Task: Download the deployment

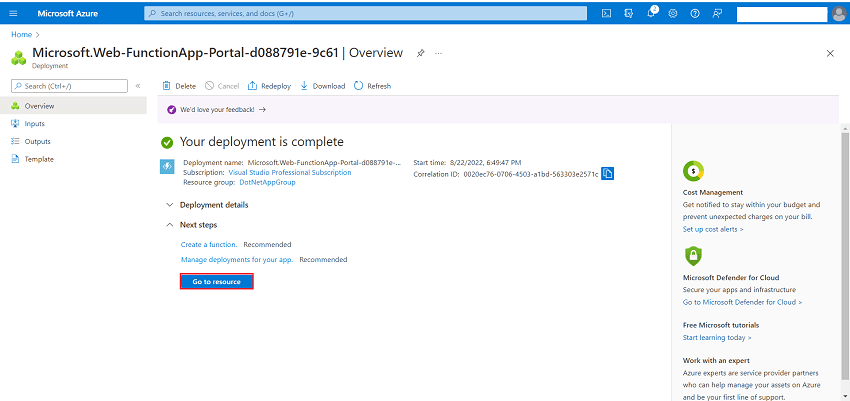Action: [323, 86]
